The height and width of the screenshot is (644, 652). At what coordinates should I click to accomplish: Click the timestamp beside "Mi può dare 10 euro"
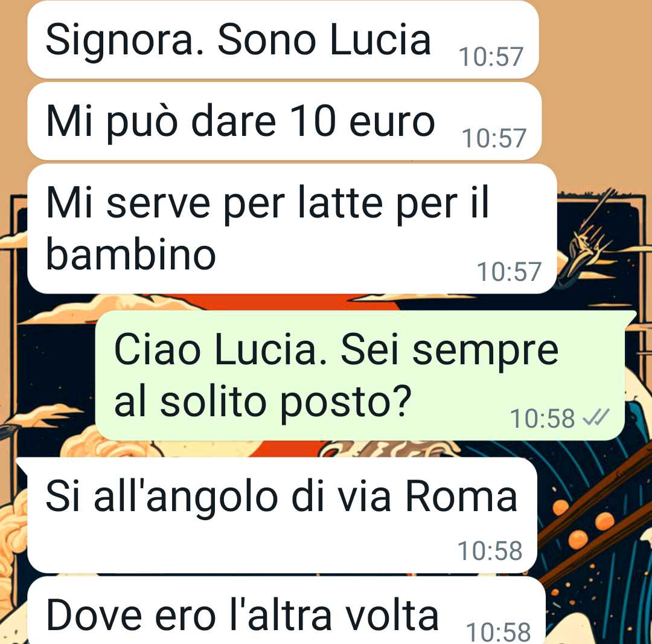tap(494, 138)
